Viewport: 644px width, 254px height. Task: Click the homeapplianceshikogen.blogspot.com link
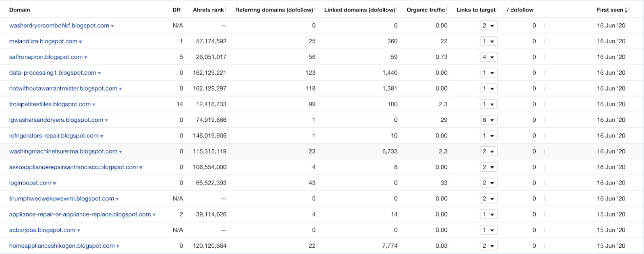(62, 246)
